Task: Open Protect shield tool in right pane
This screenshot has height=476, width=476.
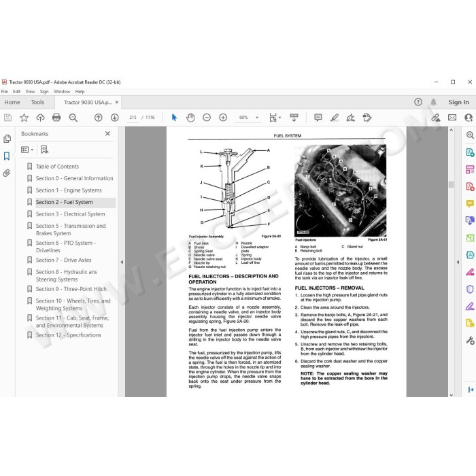Action: pos(470,289)
